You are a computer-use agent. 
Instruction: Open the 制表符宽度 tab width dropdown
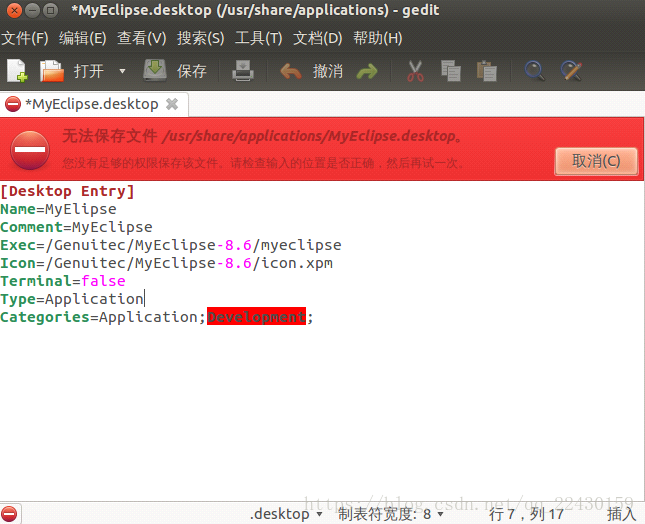coord(391,514)
